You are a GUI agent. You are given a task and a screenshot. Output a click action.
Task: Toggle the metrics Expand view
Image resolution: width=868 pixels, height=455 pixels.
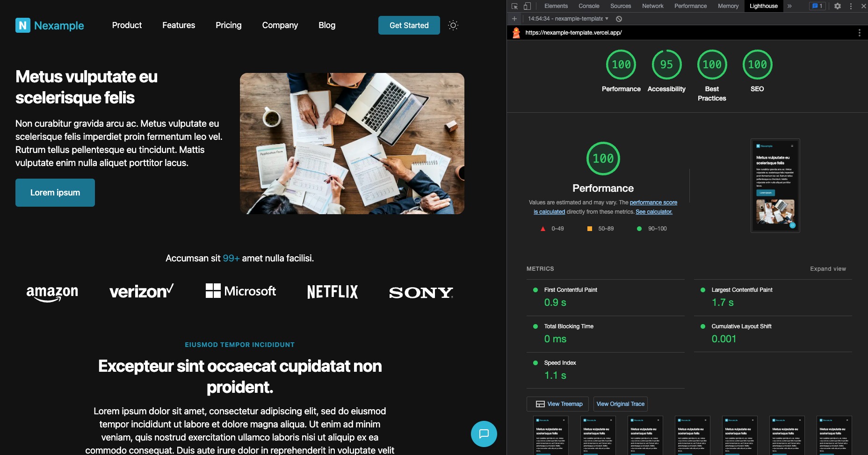point(828,269)
